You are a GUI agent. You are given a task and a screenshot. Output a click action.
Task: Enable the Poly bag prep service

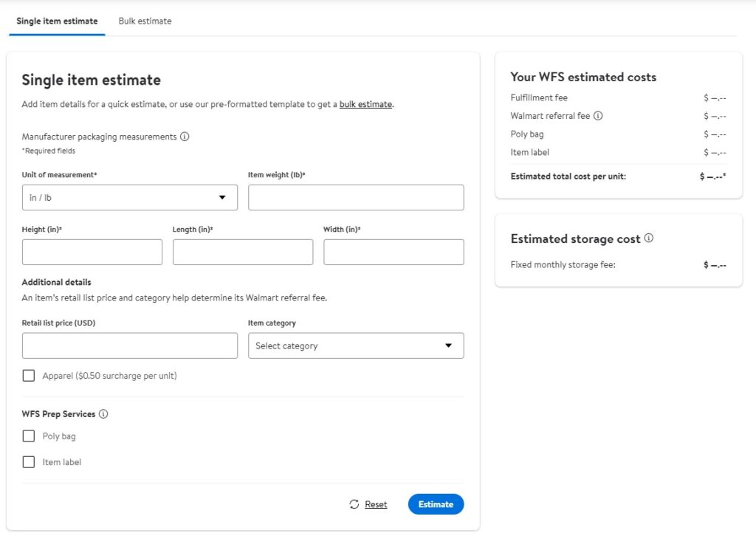tap(29, 436)
